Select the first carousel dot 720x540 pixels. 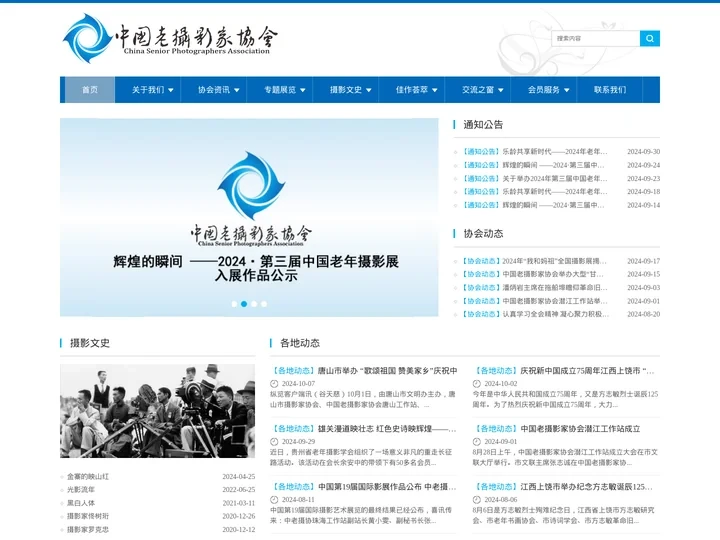coord(234,304)
